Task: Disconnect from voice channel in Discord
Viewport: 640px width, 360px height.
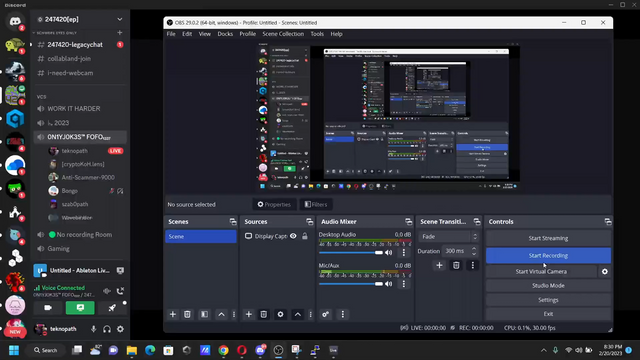Action: [120, 291]
